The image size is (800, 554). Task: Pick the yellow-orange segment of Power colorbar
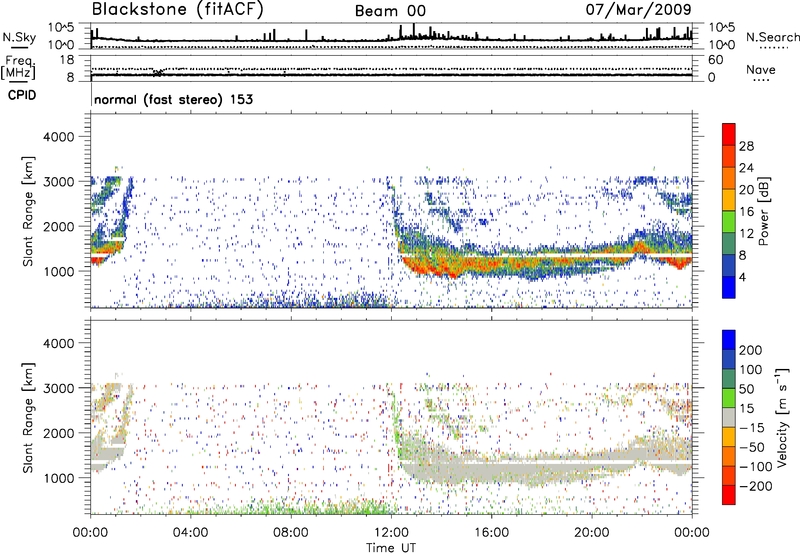729,199
